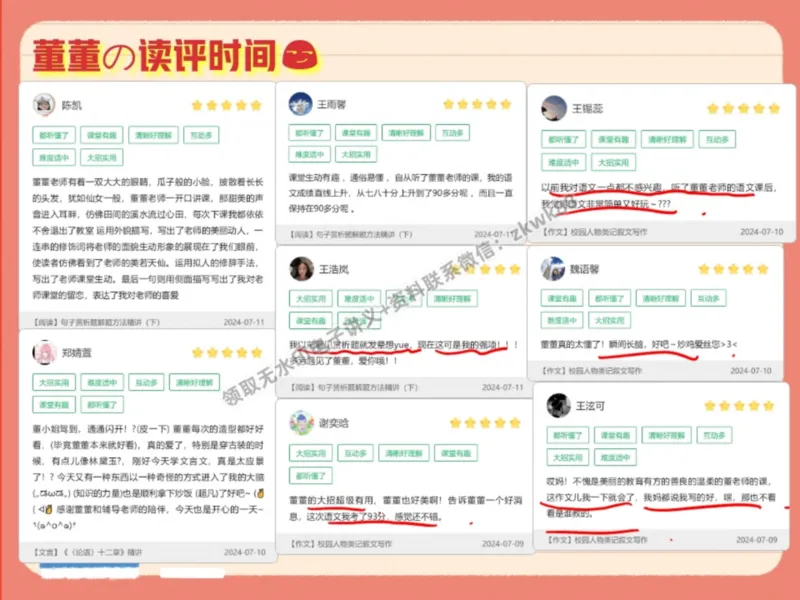This screenshot has width=800, height=600.
Task: Select the 互动多 tag on 王雨馨's review
Action: tap(453, 133)
